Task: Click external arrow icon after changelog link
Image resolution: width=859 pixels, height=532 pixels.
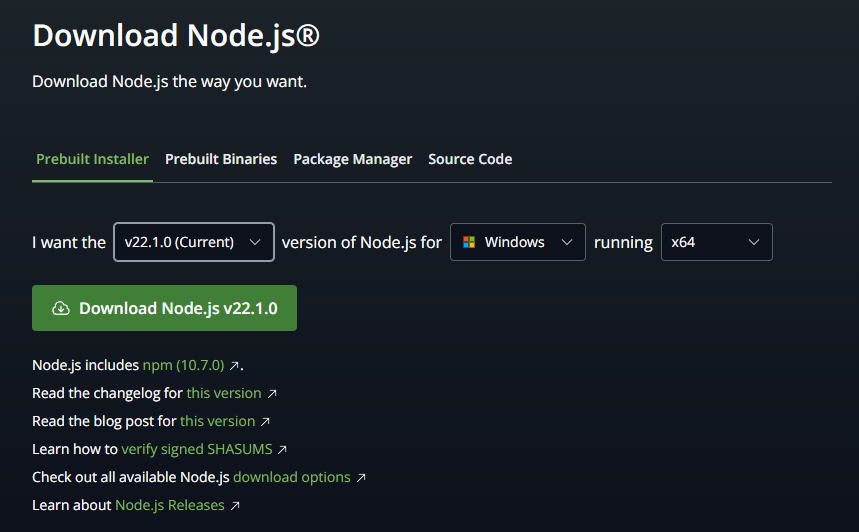Action: [272, 393]
